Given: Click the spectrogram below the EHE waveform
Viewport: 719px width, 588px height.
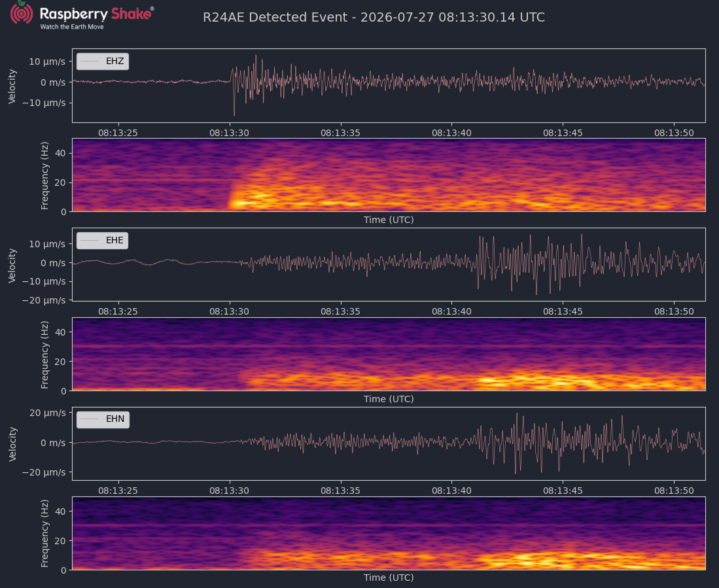Looking at the screenshot, I should point(389,354).
